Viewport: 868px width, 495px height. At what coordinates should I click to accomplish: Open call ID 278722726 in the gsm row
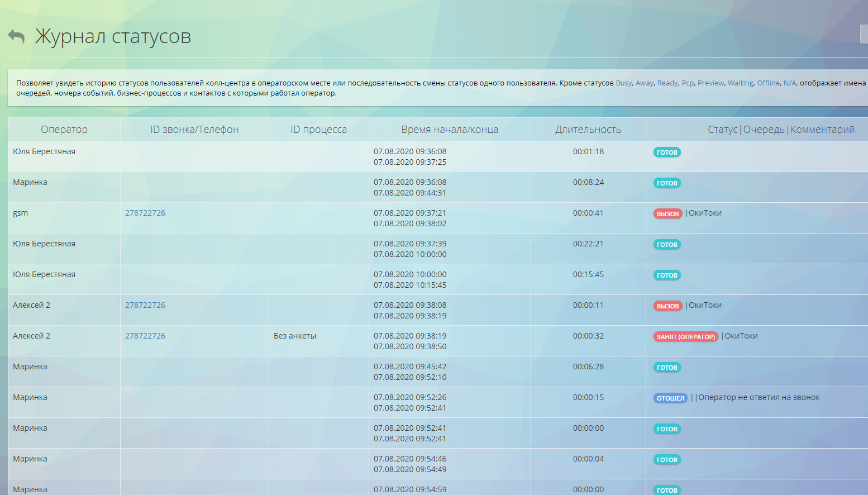tap(145, 213)
